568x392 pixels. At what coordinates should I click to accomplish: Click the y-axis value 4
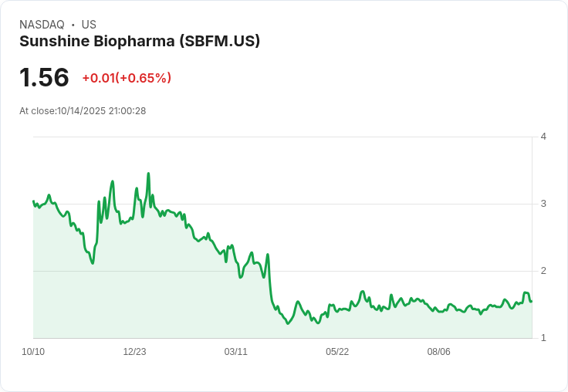543,137
